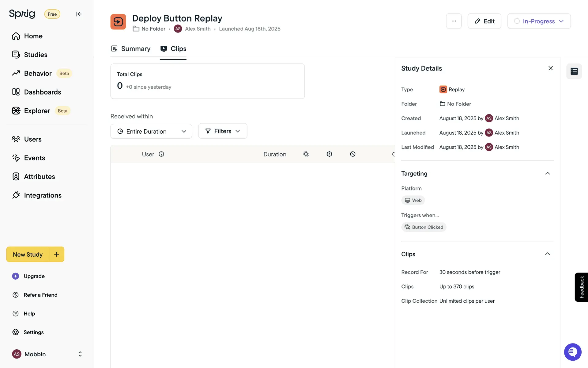Screen dimensions: 588x368
Task: Click the Edit button
Action: 484,21
